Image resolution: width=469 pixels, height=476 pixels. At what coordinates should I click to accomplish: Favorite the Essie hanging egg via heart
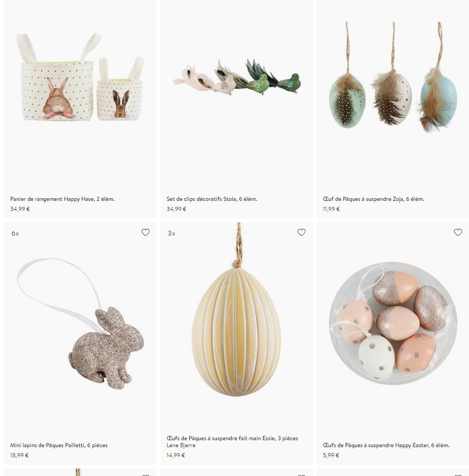[301, 232]
